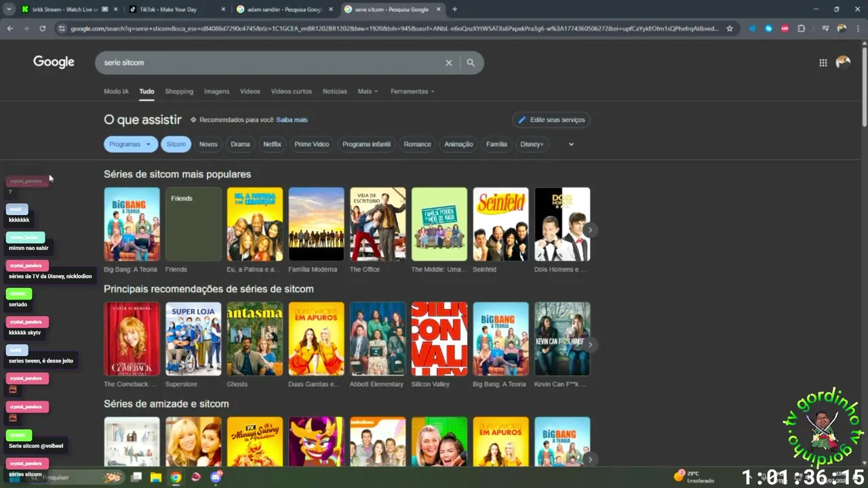Image resolution: width=868 pixels, height=488 pixels.
Task: Toggle the Sitcom filter chip
Action: coord(176,144)
